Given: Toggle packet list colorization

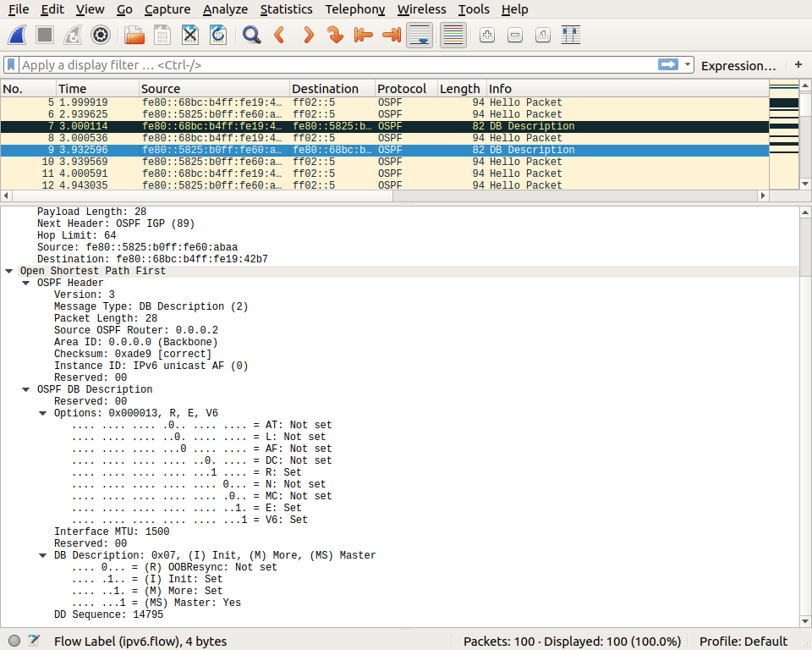Looking at the screenshot, I should click(453, 36).
